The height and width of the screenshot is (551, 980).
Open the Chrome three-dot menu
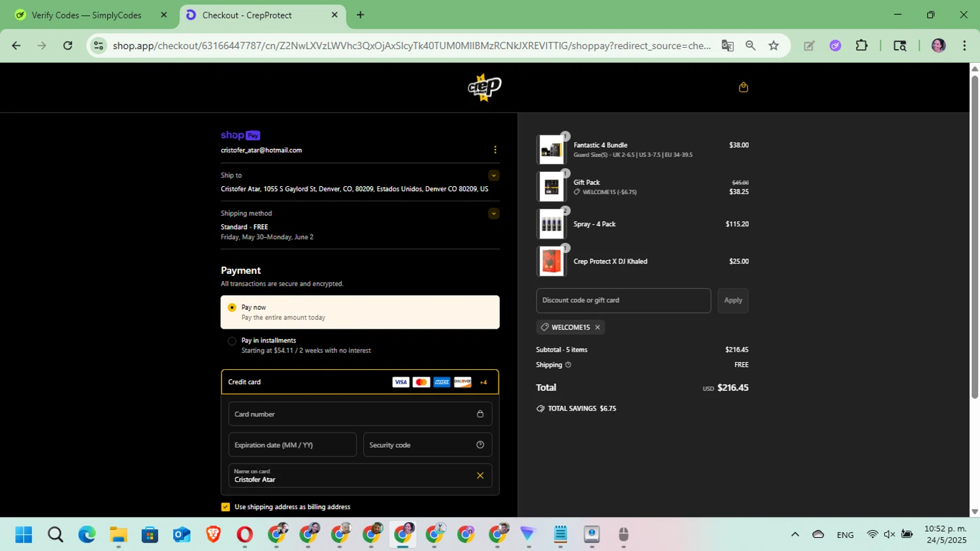point(964,45)
